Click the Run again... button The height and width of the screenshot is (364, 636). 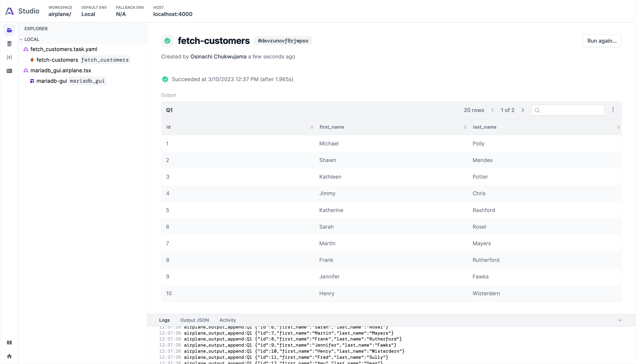[x=602, y=41]
